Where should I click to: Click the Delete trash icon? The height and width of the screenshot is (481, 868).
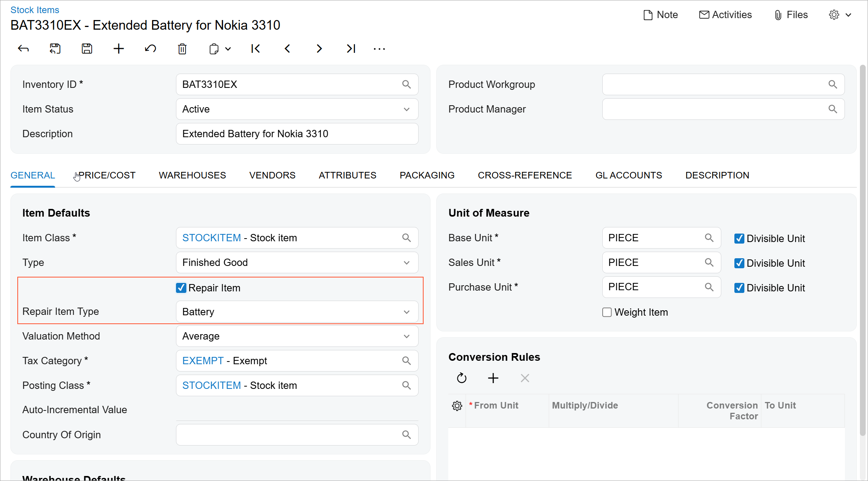pos(182,49)
